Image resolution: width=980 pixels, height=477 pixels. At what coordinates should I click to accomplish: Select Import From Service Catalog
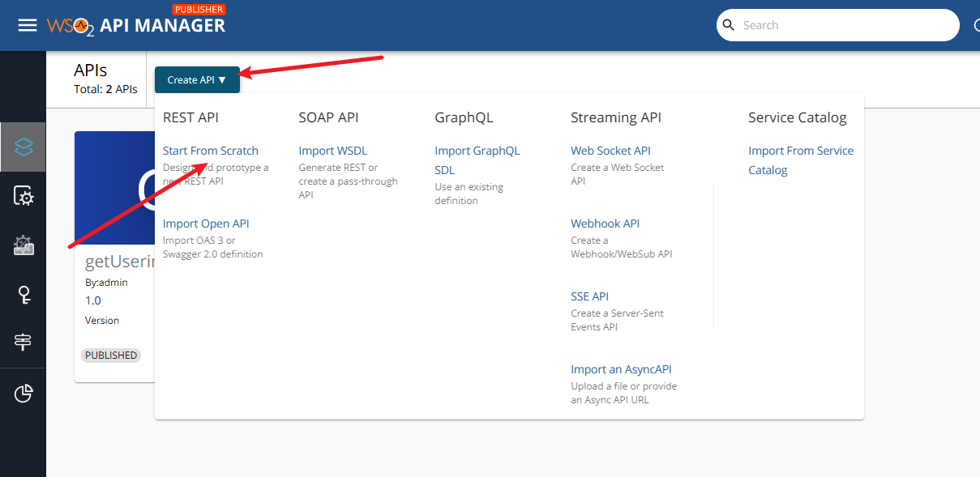pyautogui.click(x=801, y=160)
